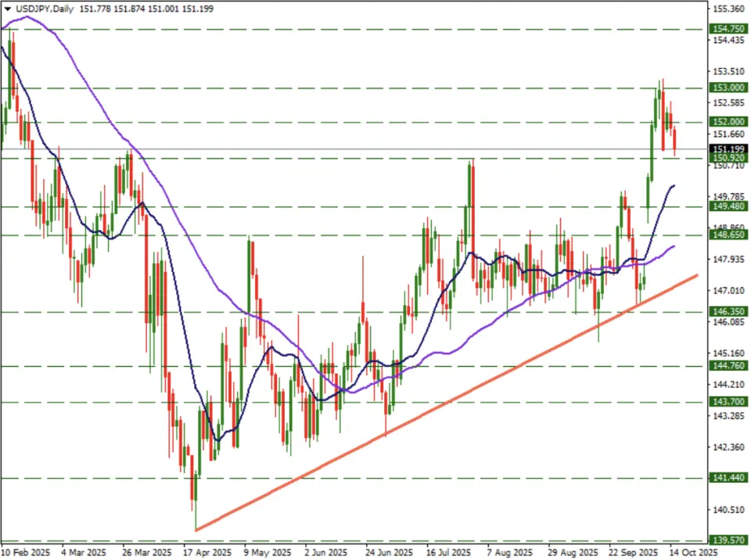Select the 154.750 price level label
The image size is (751, 560).
coord(728,29)
